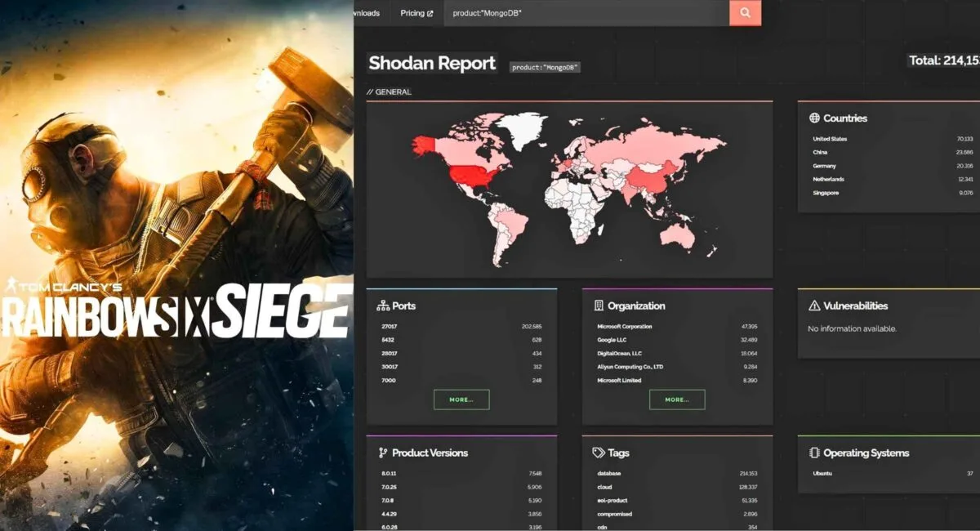Select DigitalOcean, LLC in Organization list
The height and width of the screenshot is (531, 980).
coord(677,354)
